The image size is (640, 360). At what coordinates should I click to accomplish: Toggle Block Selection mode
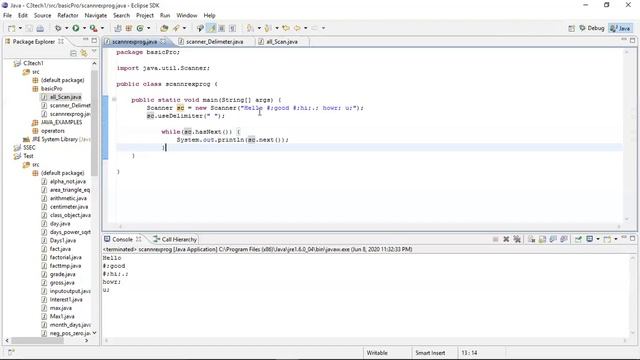[222, 28]
